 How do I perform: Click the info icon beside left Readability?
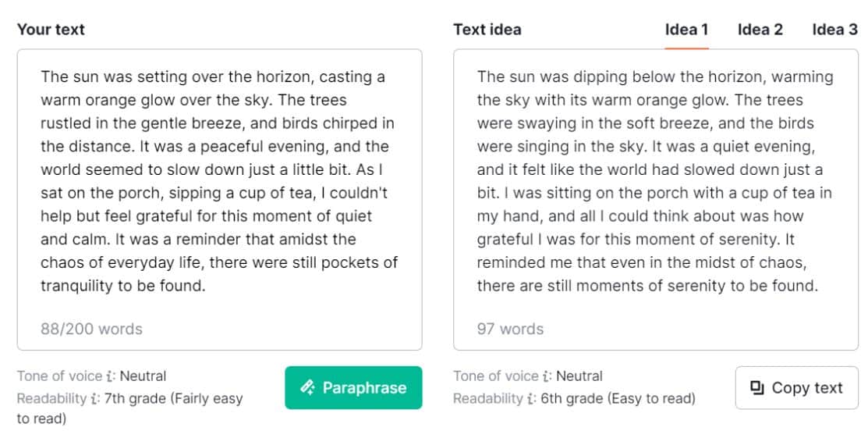tap(95, 399)
